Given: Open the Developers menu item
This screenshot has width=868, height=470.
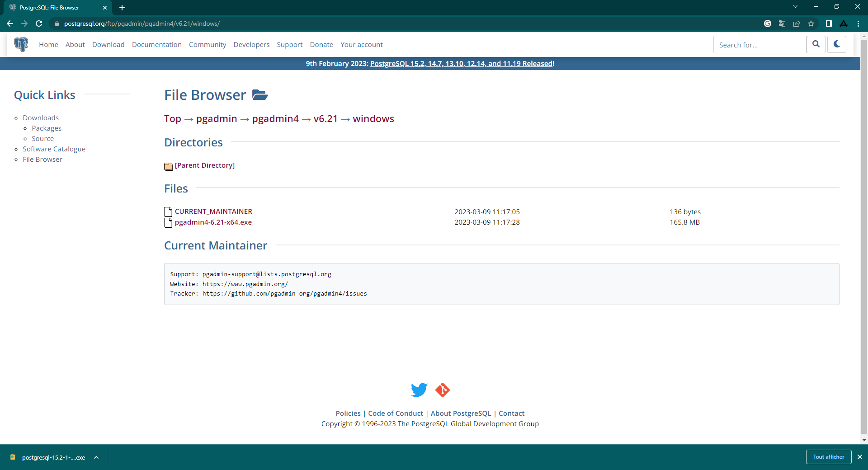Looking at the screenshot, I should (251, 44).
